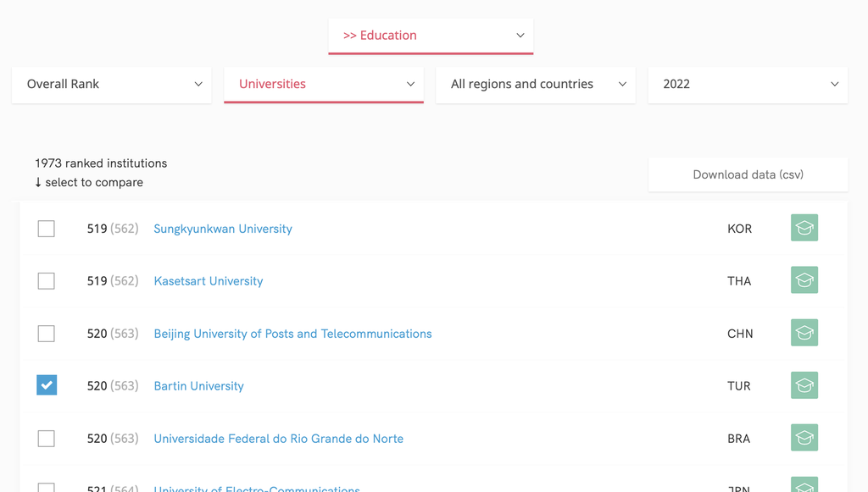
Task: Click rank 520 (563) of Rio Grande do Norte
Action: click(113, 439)
